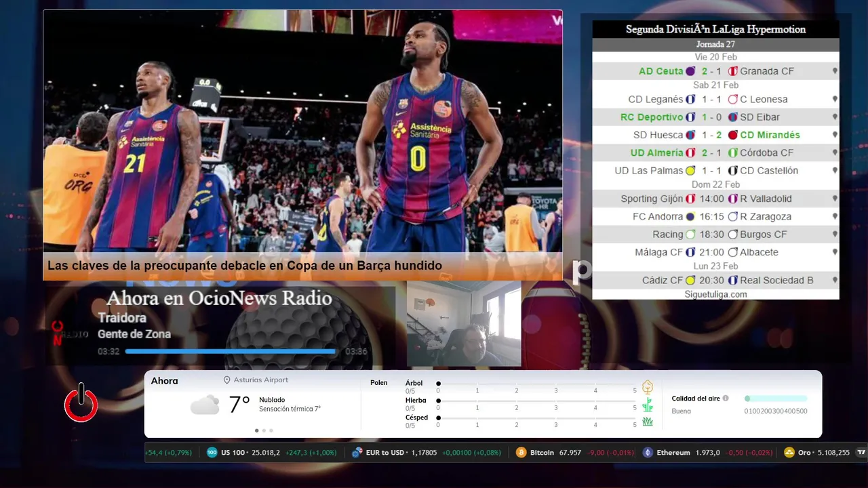
Task: Click the Árbol pollen level scale
Action: 536,384
